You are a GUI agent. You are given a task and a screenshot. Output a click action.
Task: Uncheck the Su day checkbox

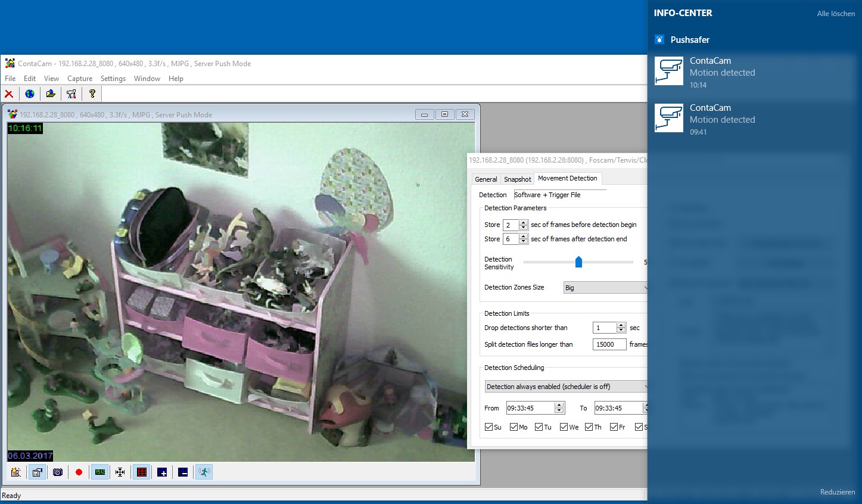click(x=488, y=427)
